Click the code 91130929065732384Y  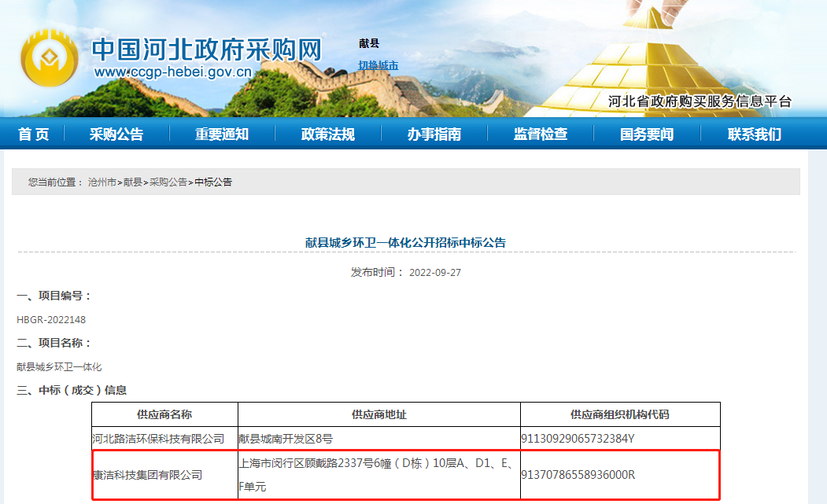click(x=578, y=439)
